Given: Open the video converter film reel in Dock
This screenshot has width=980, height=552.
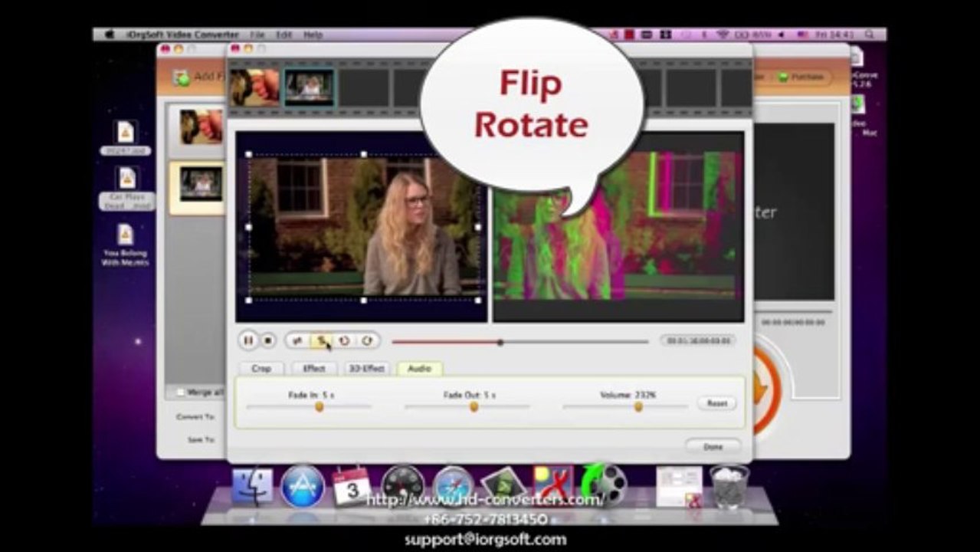Looking at the screenshot, I should click(x=604, y=486).
